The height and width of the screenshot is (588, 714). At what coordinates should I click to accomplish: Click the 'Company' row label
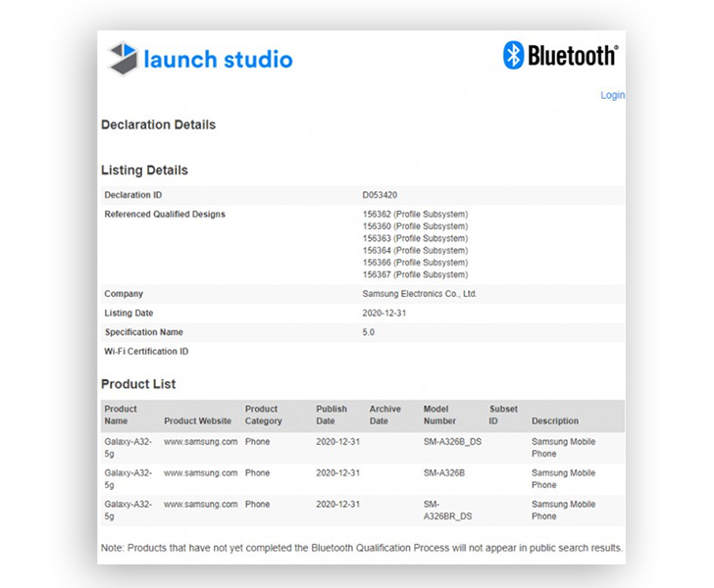(124, 294)
